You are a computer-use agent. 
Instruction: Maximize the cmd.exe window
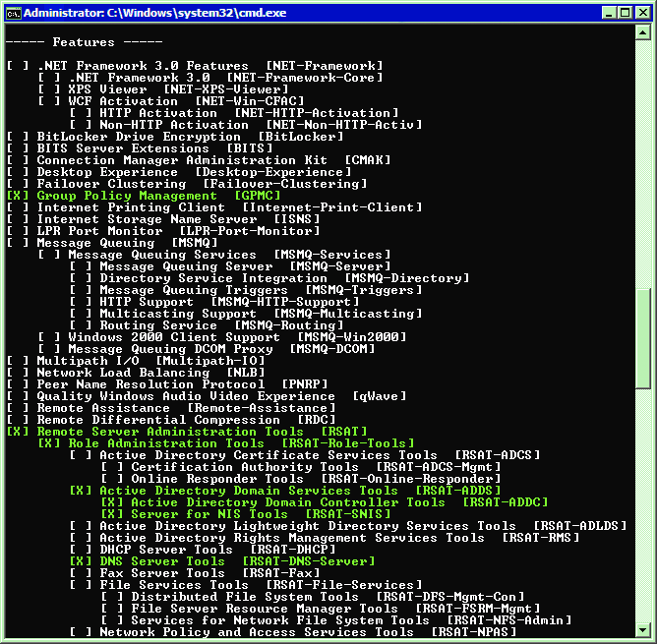[x=626, y=13]
